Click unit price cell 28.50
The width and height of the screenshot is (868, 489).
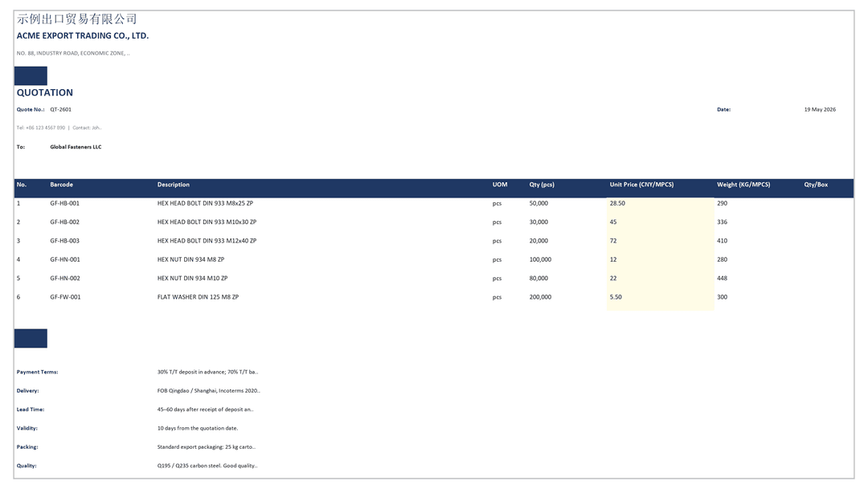pos(617,204)
